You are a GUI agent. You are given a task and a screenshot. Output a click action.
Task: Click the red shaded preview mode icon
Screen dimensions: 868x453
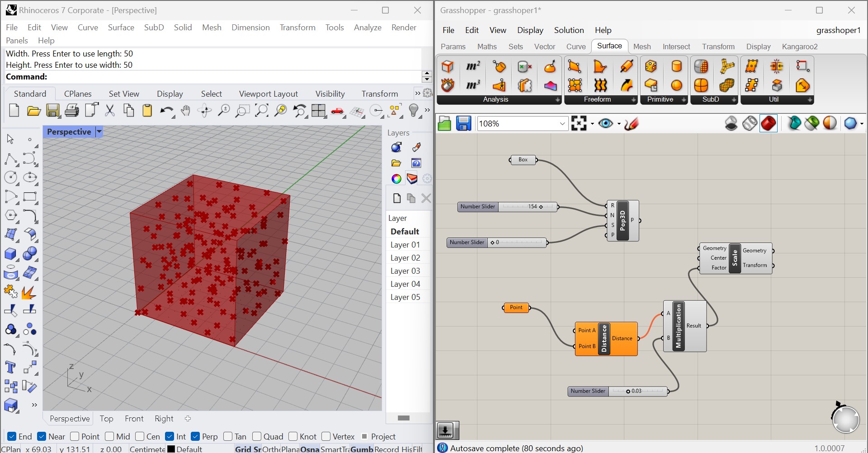[769, 123]
